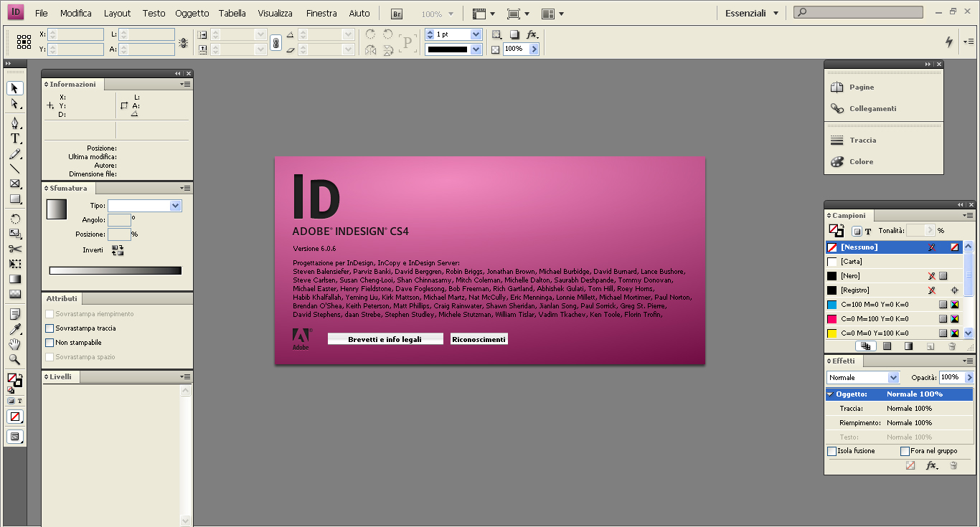This screenshot has height=527, width=980.
Task: Click the Apply None button in toolbox
Action: click(15, 417)
